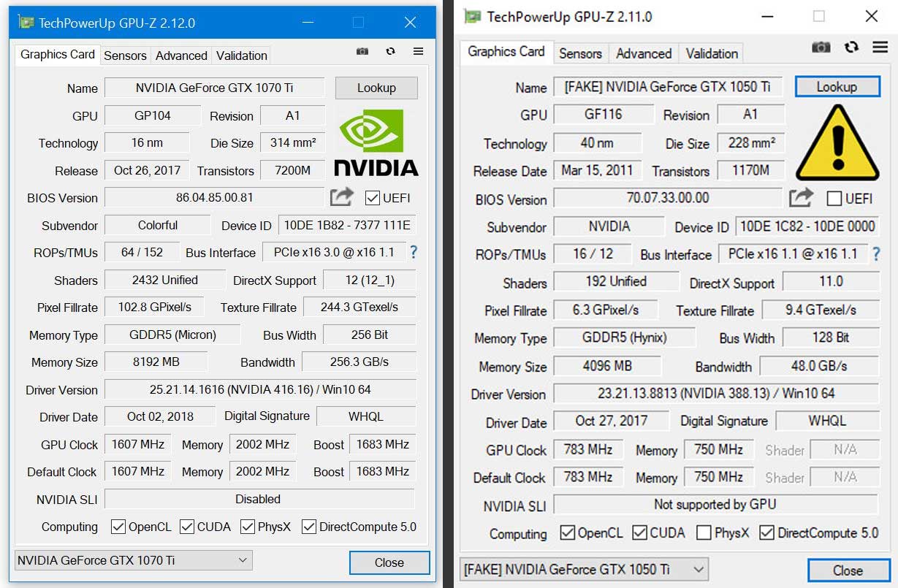
Task: Enable PhysX computing on the fake GTX 1050 Ti
Action: [x=704, y=533]
